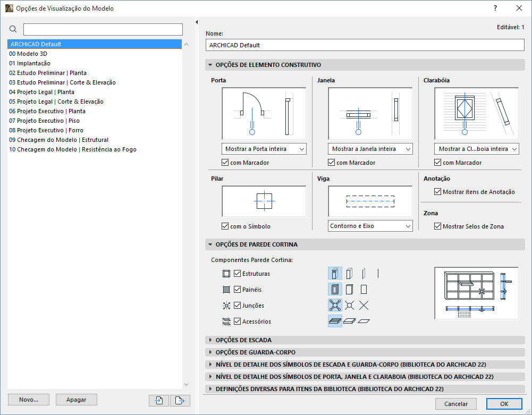Click the search magnifier icon
The height and width of the screenshot is (415, 532).
[13, 29]
